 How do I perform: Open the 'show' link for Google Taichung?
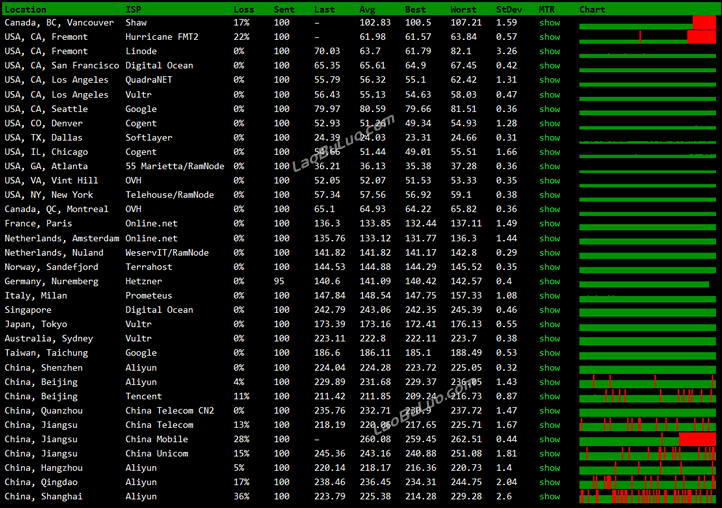[x=549, y=353]
